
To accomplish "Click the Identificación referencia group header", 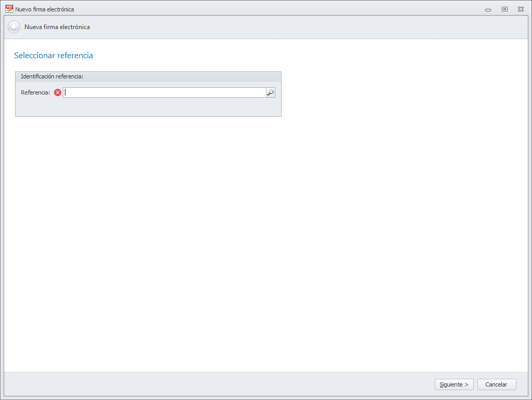I will click(x=148, y=76).
